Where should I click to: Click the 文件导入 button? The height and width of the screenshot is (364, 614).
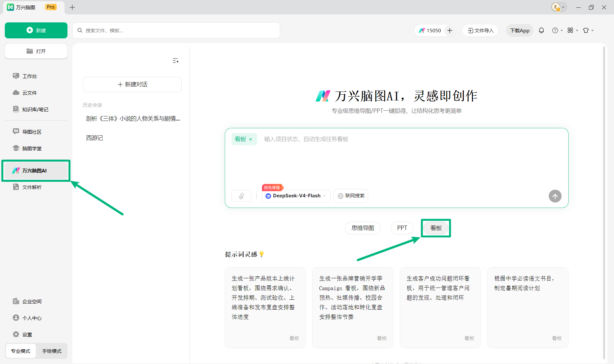480,30
